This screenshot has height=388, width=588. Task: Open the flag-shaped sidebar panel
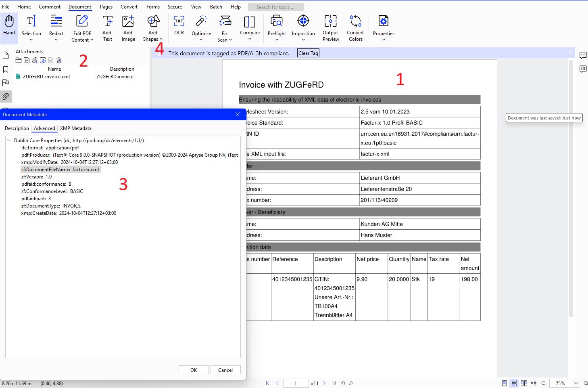tap(6, 83)
